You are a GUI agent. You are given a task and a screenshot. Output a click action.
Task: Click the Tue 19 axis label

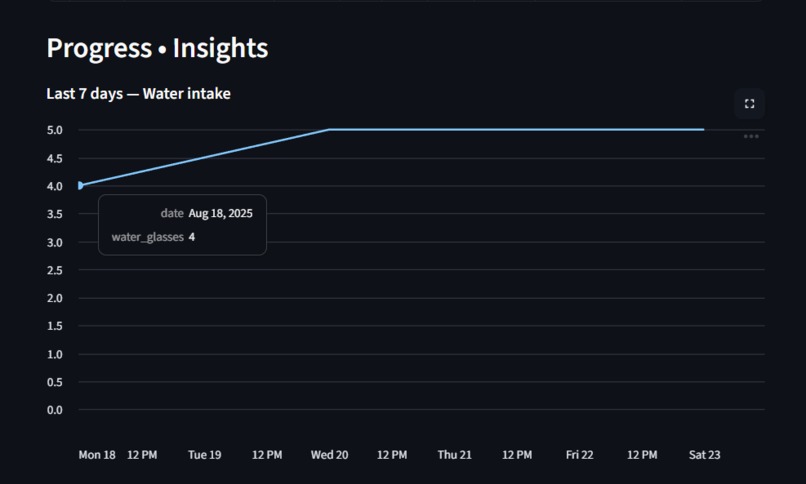click(x=205, y=455)
